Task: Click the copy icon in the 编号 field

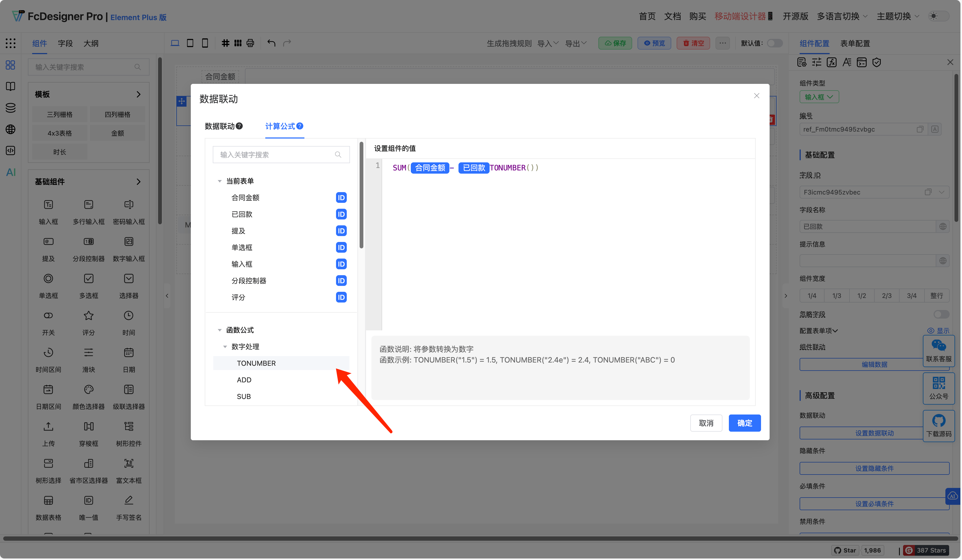Action: (920, 129)
